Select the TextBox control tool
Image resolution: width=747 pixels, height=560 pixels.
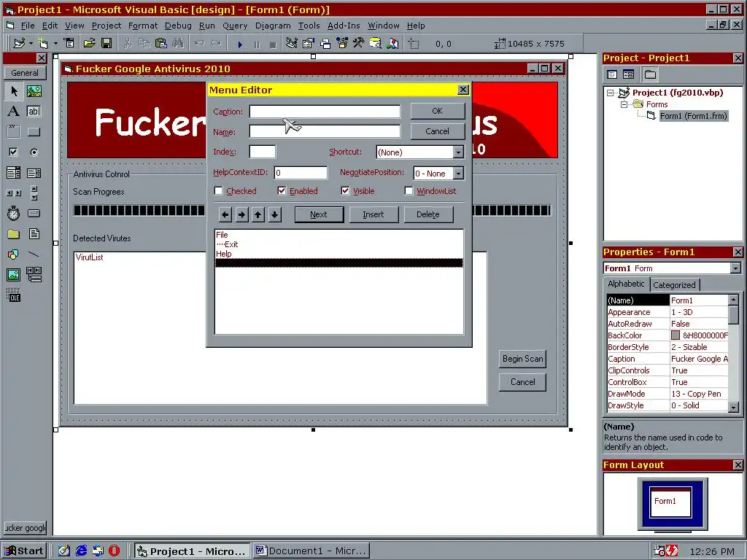[x=34, y=112]
